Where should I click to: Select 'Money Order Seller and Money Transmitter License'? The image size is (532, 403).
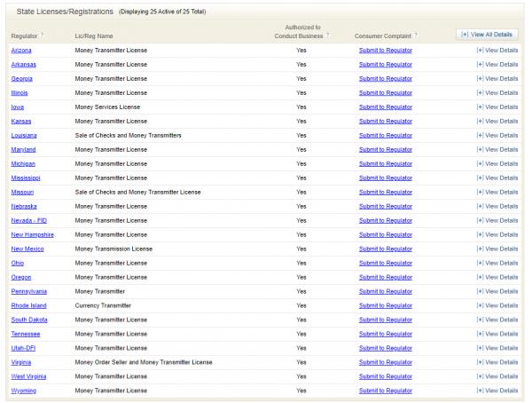tap(144, 362)
